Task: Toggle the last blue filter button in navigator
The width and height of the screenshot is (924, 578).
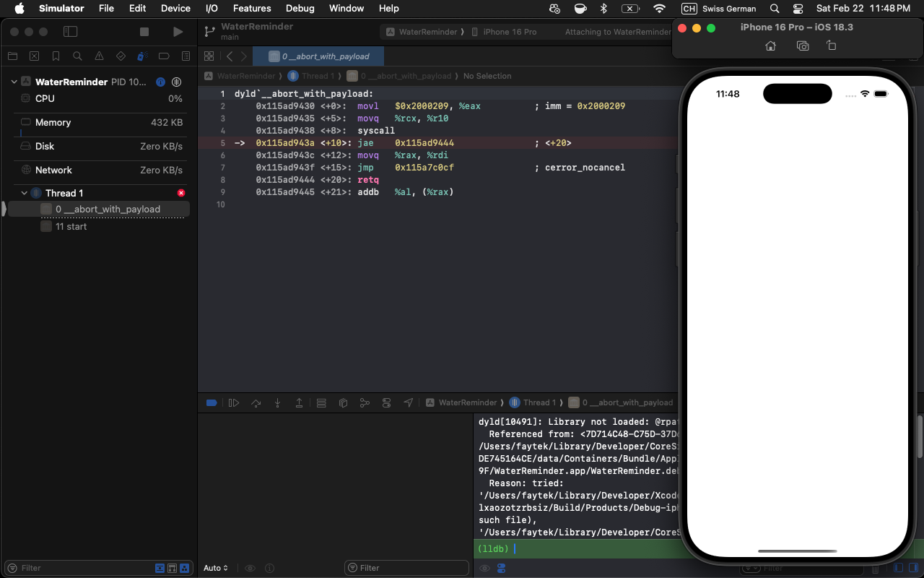Action: pos(185,568)
